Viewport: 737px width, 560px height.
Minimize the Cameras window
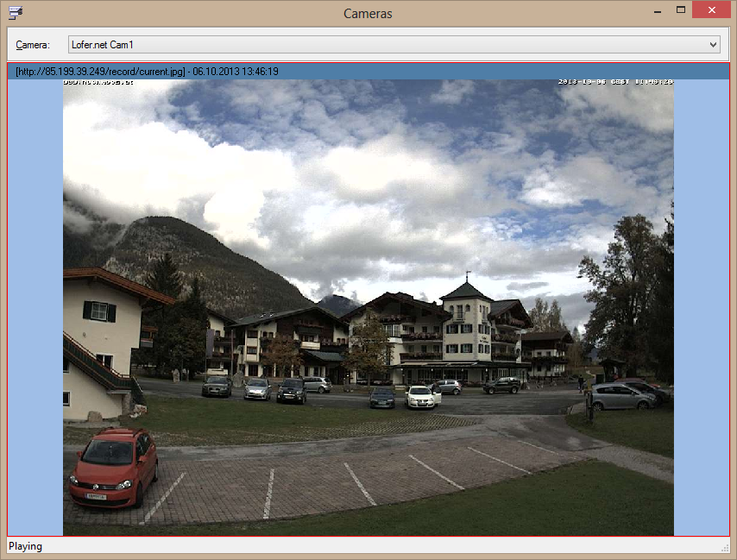pyautogui.click(x=658, y=11)
